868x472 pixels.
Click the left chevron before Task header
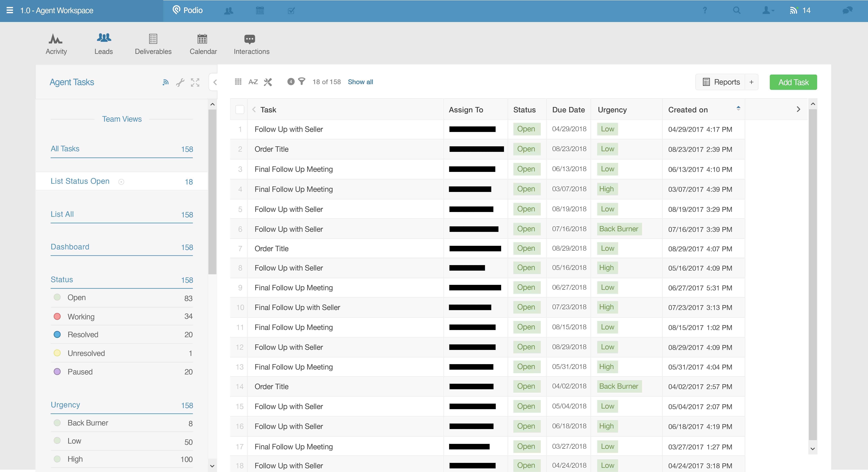tap(254, 110)
